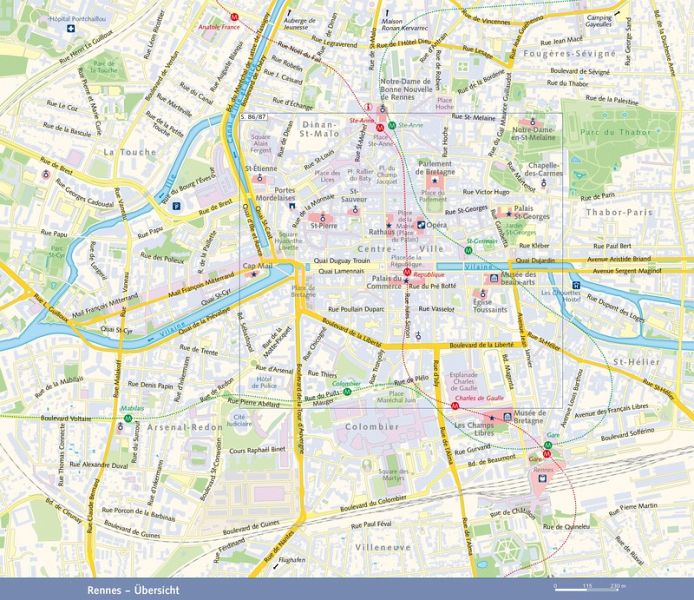
Task: Click the Rennes train station icon
Action: point(542,478)
